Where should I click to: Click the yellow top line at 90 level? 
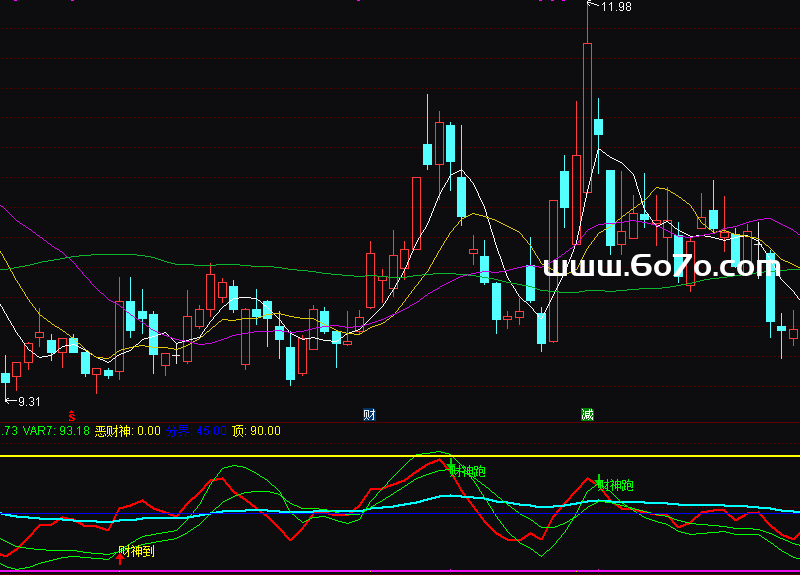pyautogui.click(x=300, y=456)
